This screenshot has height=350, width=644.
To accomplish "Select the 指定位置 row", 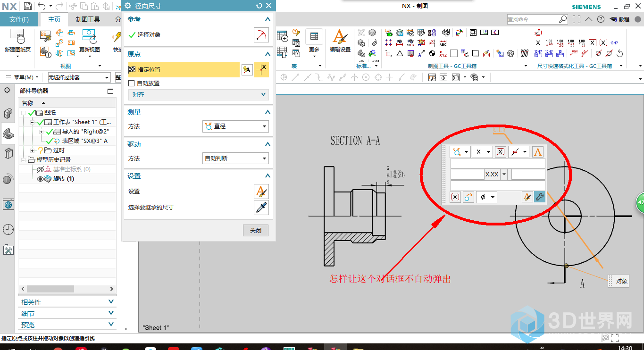I will tap(184, 70).
